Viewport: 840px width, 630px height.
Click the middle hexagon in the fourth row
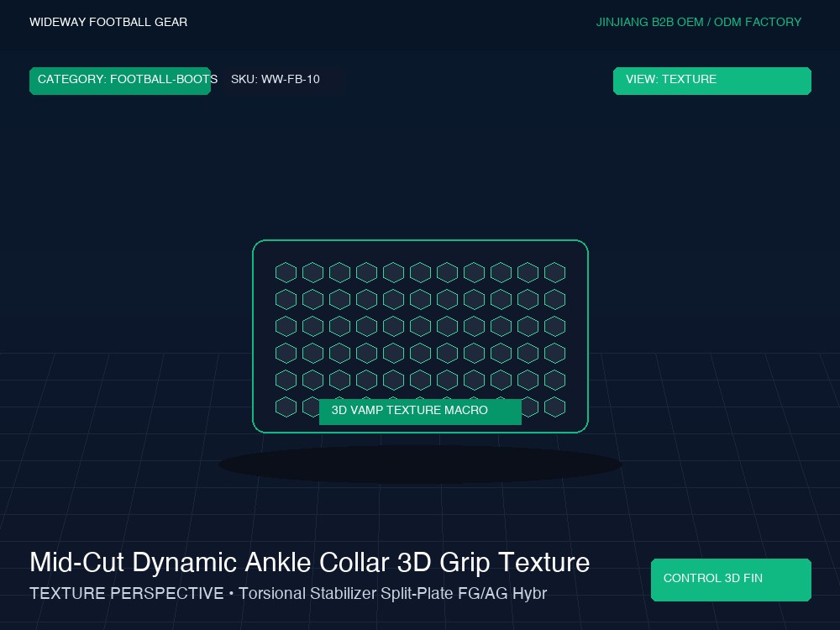[x=421, y=353]
